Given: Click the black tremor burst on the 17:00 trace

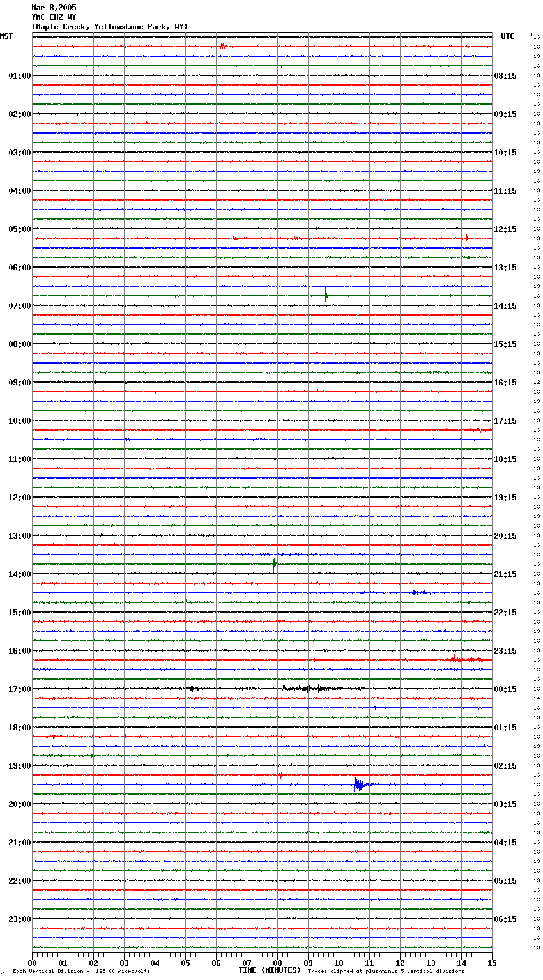Looking at the screenshot, I should point(312,689).
